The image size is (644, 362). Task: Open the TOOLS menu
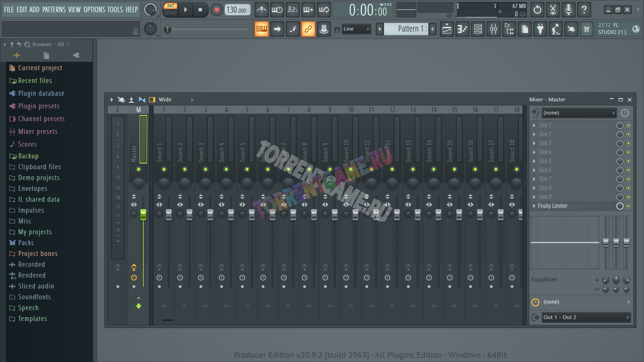coord(115,9)
